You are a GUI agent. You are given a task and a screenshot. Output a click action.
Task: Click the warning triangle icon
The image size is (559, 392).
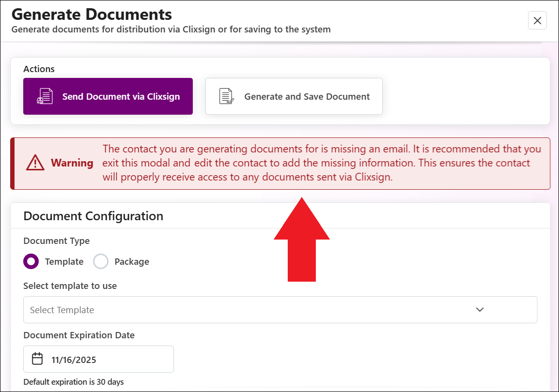tap(34, 163)
